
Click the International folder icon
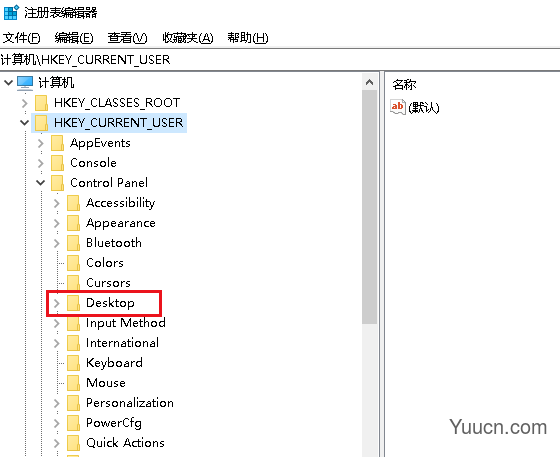pyautogui.click(x=74, y=343)
